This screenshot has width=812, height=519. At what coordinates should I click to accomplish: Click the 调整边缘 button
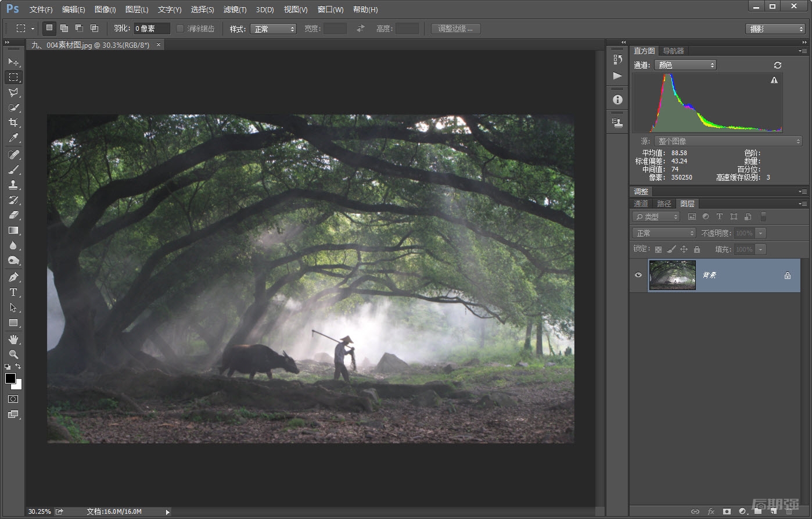click(455, 28)
